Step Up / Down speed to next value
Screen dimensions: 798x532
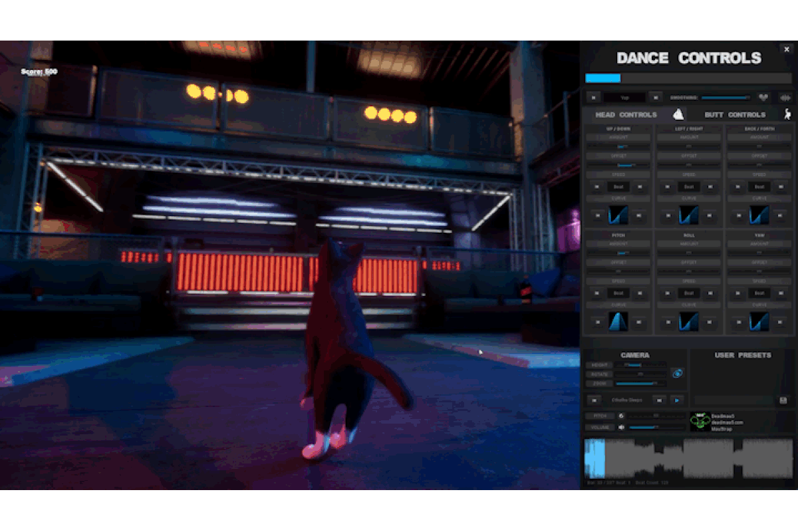click(x=640, y=187)
